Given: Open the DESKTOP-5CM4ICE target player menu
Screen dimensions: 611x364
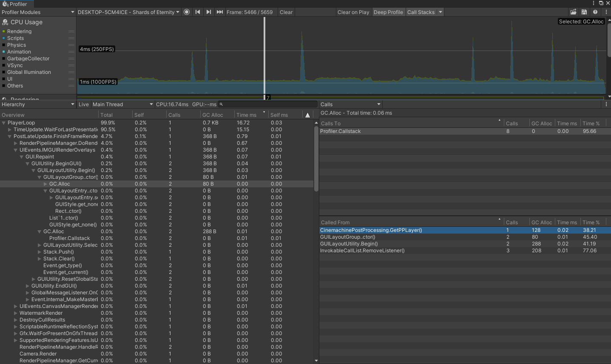Looking at the screenshot, I should point(128,12).
